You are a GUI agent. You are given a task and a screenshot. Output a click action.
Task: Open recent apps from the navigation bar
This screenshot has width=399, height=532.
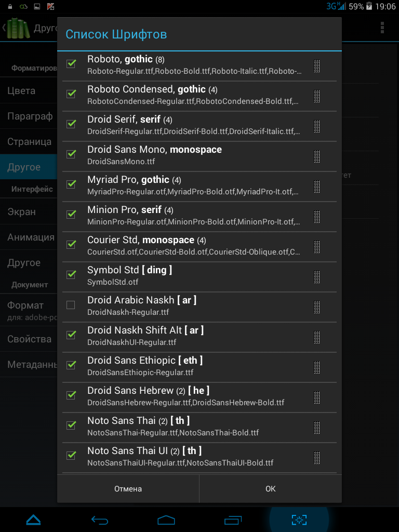pos(233,520)
